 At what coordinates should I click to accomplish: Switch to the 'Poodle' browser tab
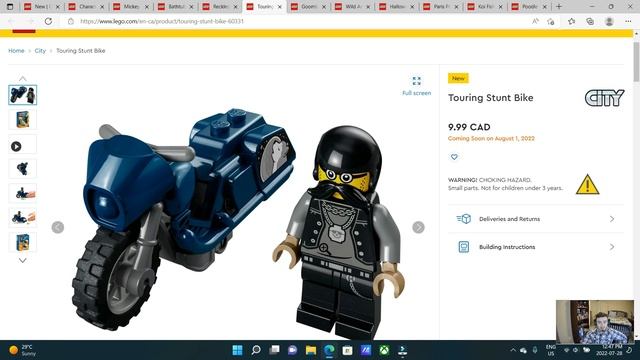(x=529, y=7)
